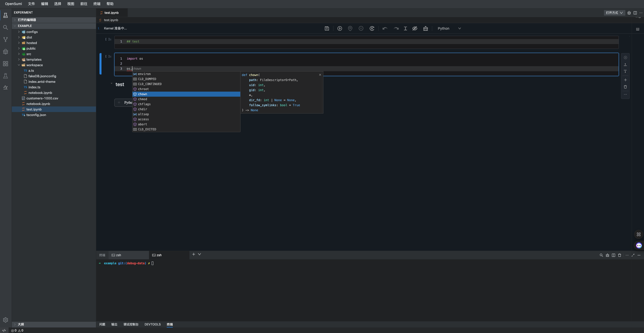Click the location pin icon in notebook toolbar

pyautogui.click(x=350, y=28)
